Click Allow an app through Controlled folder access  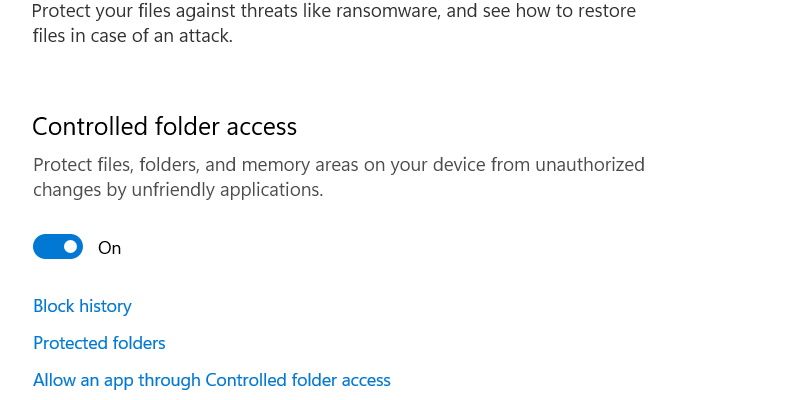click(211, 380)
